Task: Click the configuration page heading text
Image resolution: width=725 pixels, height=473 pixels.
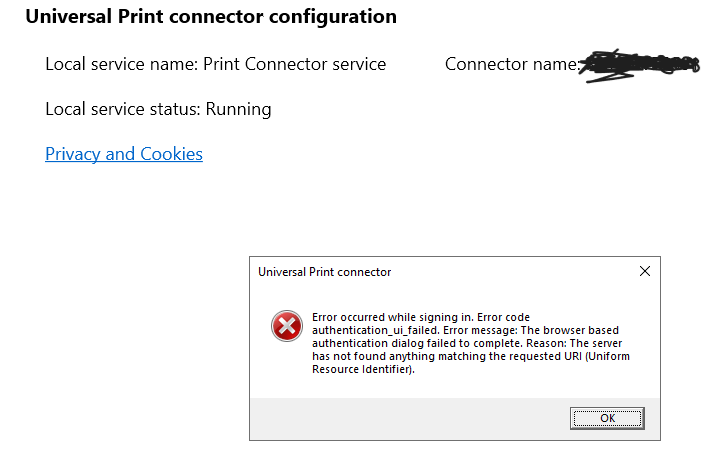Action: (210, 17)
